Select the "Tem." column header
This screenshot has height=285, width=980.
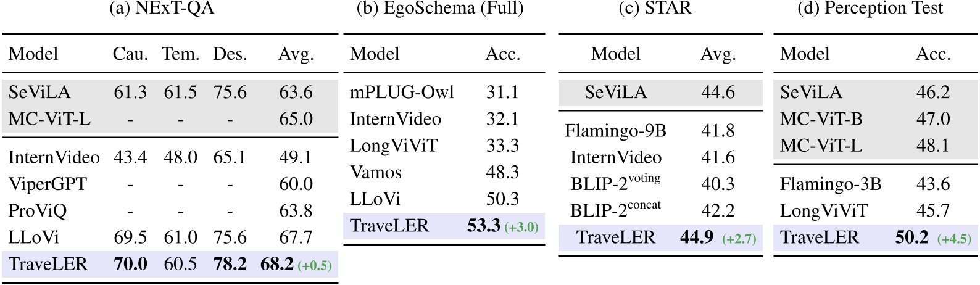click(x=180, y=54)
